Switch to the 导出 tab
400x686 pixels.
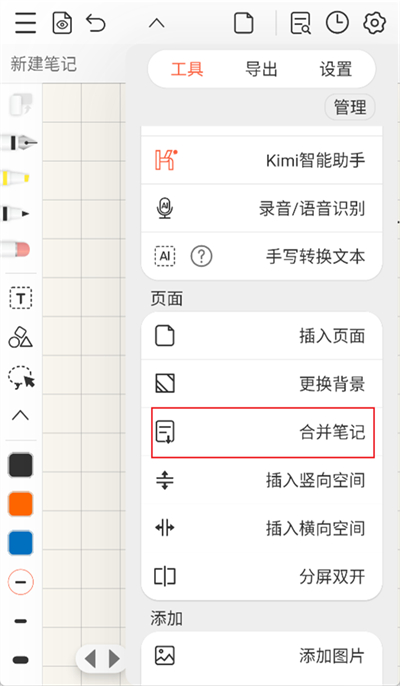[x=261, y=70]
